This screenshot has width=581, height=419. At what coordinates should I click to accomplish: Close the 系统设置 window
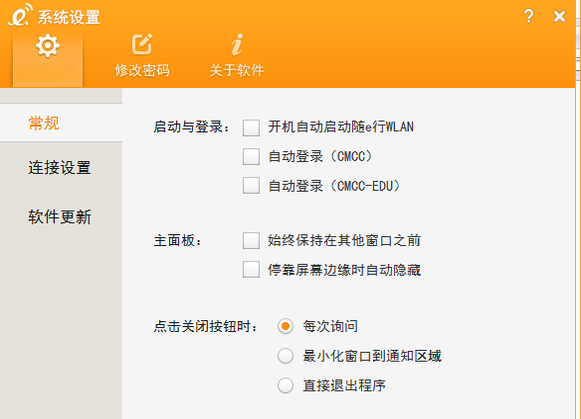tap(560, 16)
